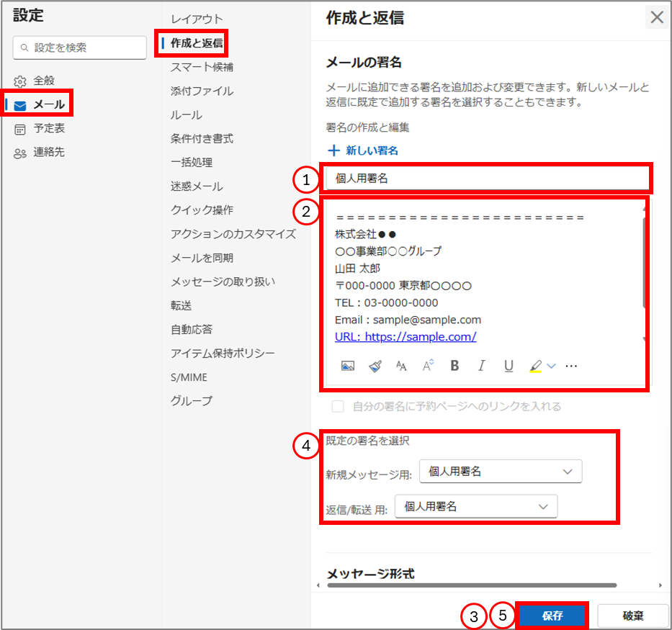
Task: Show more formatting options with the ellipsis
Action: pos(571,366)
